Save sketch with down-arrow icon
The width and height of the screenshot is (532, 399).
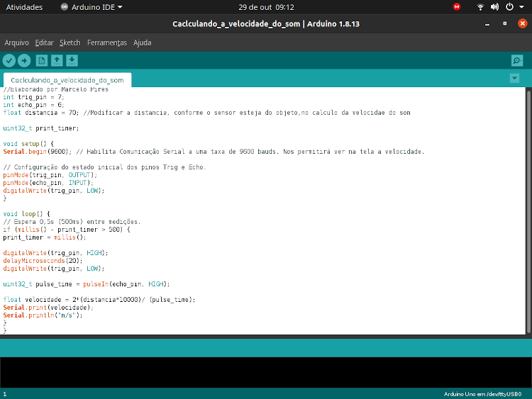coord(72,61)
